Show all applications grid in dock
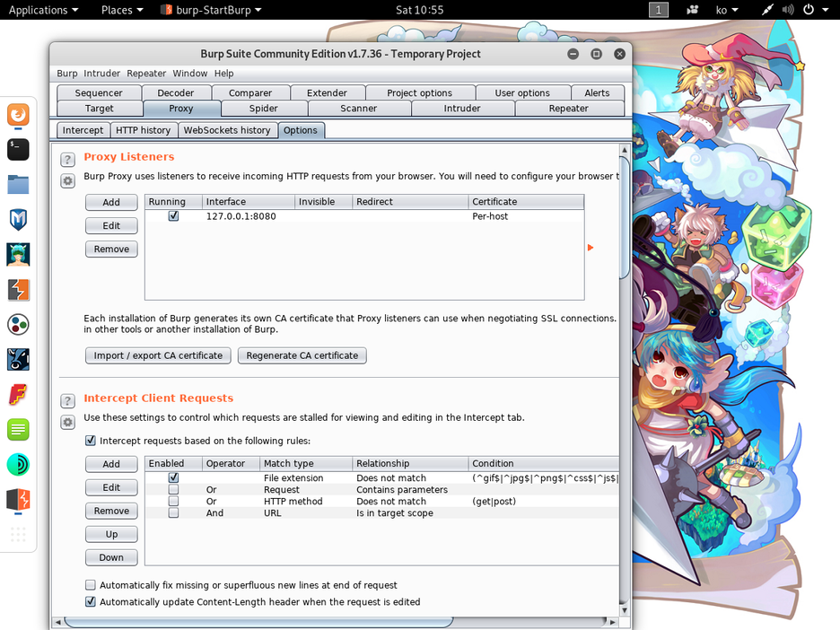This screenshot has height=630, width=840. point(18,534)
